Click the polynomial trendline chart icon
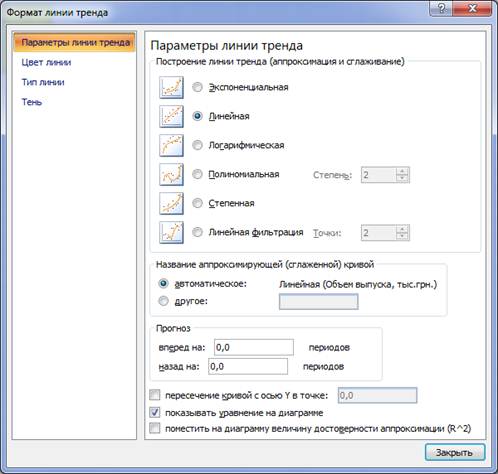 171,175
